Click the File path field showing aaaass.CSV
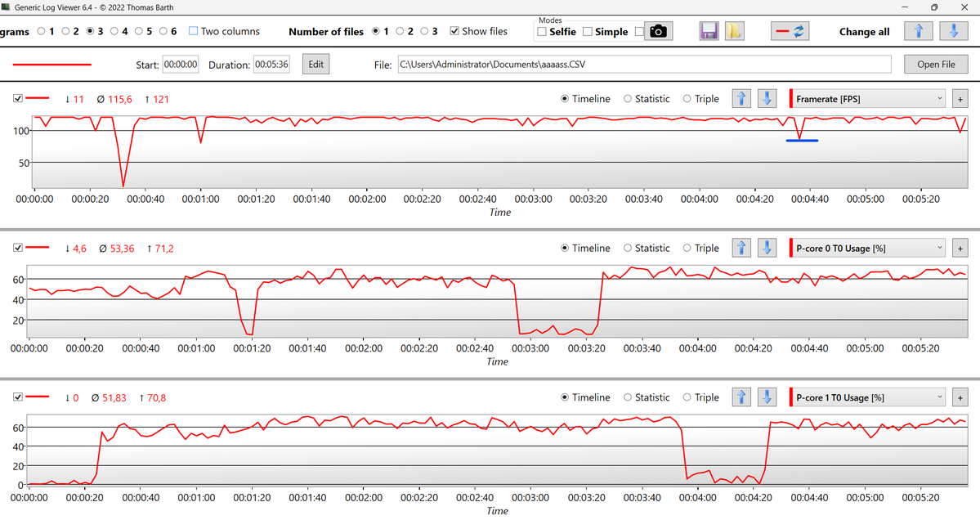Image resolution: width=980 pixels, height=520 pixels. pyautogui.click(x=644, y=65)
